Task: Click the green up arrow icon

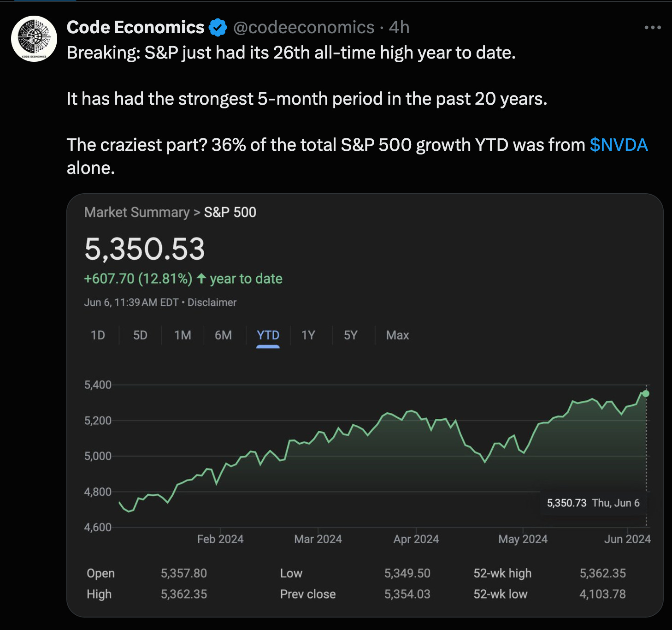Action: point(201,279)
